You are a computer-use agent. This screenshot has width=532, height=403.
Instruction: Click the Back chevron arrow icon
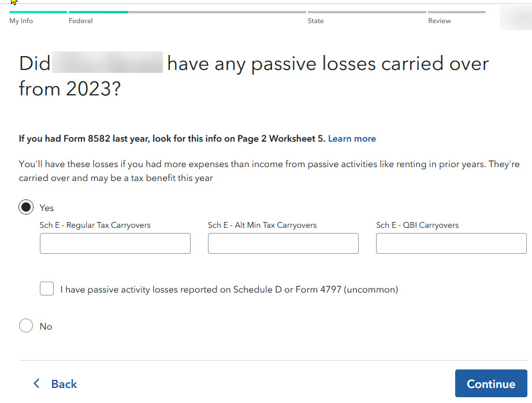tap(36, 384)
